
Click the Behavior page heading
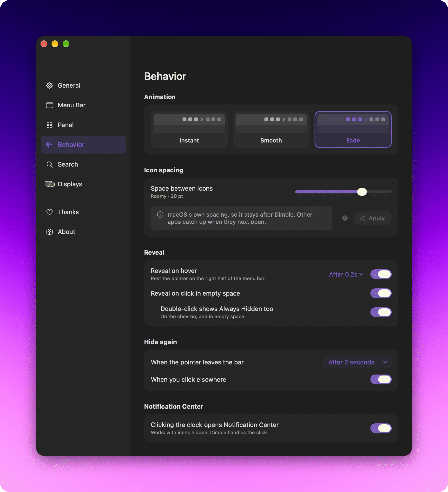pos(165,76)
